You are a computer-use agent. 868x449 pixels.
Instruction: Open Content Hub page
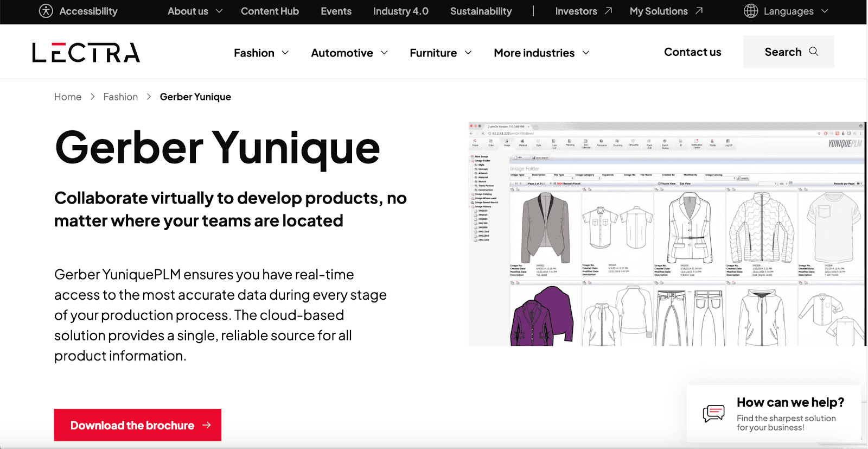click(x=270, y=11)
